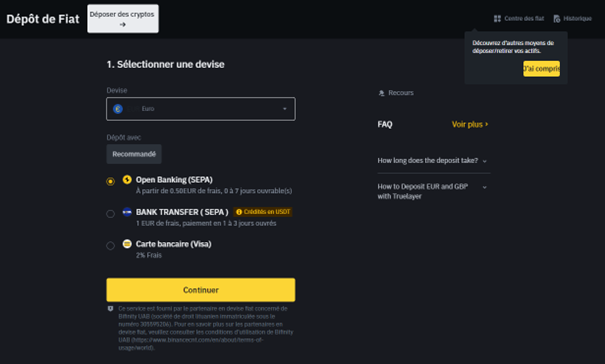Click the Bifinity service disclaimer text

pos(206,328)
